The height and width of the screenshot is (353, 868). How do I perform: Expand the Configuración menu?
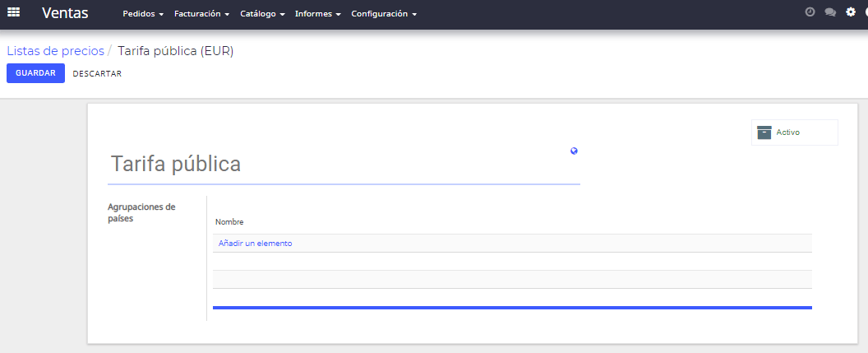384,14
